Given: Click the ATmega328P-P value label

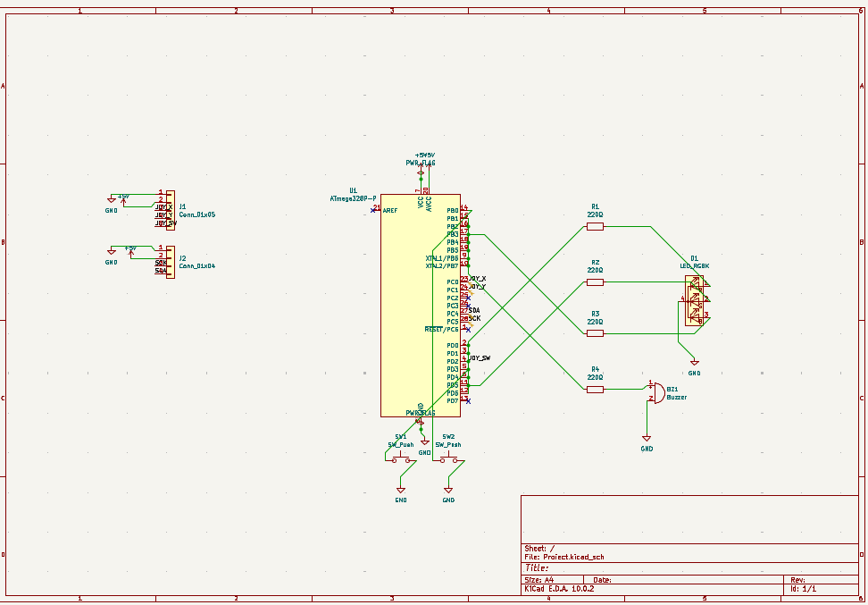Looking at the screenshot, I should (353, 198).
